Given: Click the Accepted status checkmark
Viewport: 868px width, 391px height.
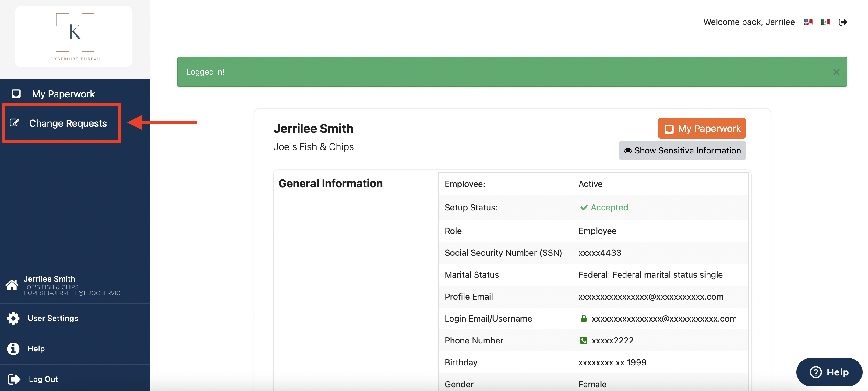Looking at the screenshot, I should (x=584, y=207).
